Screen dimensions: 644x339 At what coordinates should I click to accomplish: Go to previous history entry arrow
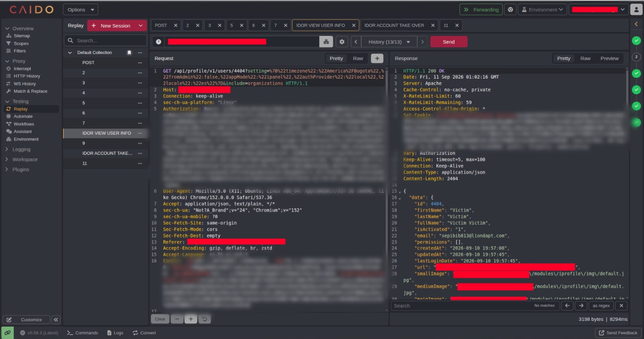click(356, 42)
